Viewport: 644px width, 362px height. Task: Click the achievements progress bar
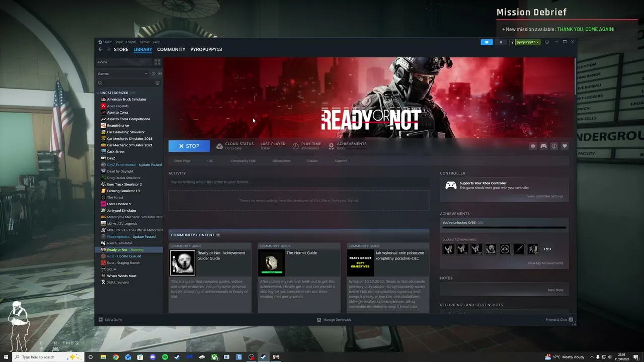point(504,227)
